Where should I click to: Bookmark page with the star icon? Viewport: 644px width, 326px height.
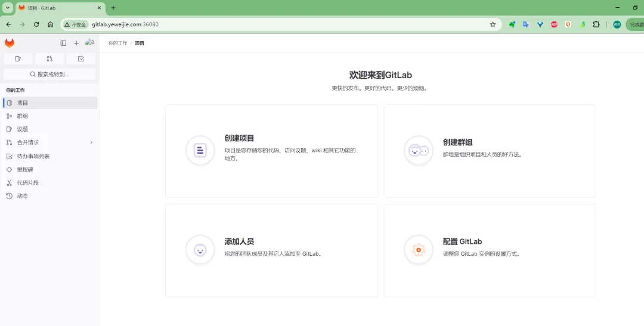pos(493,24)
